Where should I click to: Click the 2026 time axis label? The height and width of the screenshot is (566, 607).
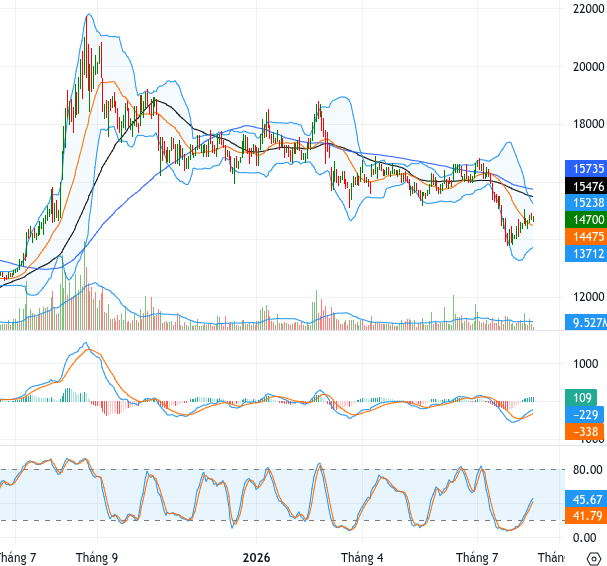(x=256, y=558)
